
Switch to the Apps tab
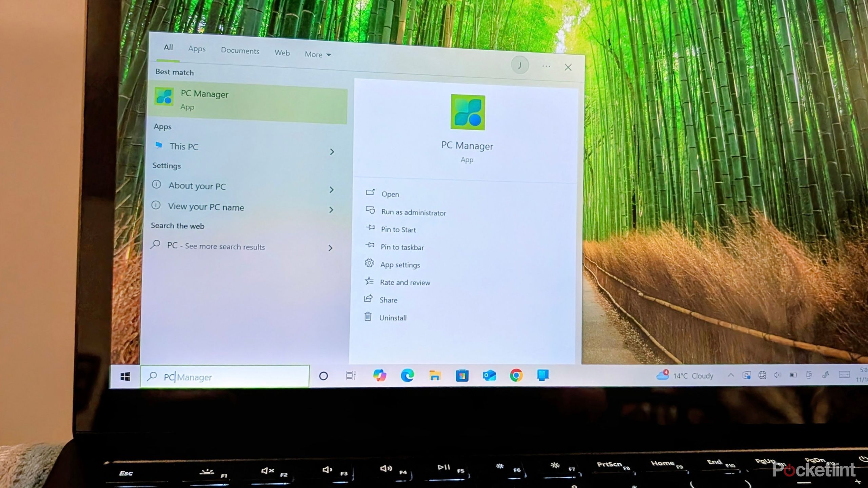197,49
